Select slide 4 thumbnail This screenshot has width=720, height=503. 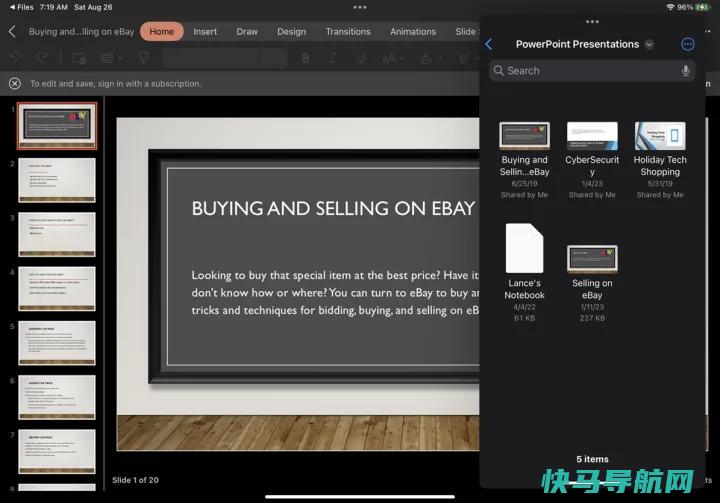[57, 288]
